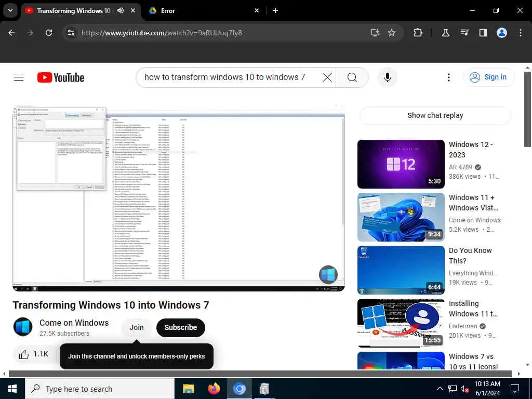This screenshot has height=399, width=532.
Task: Open Windows notification center
Action: [x=515, y=389]
